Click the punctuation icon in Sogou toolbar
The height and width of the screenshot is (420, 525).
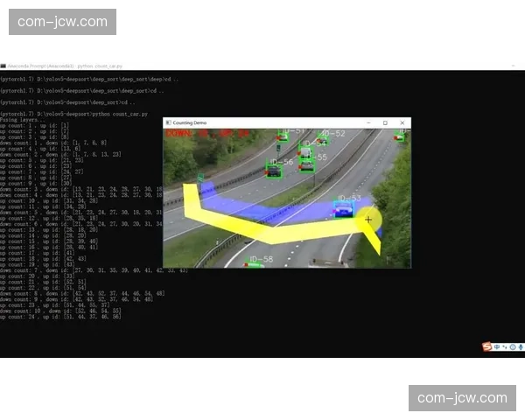(x=504, y=347)
